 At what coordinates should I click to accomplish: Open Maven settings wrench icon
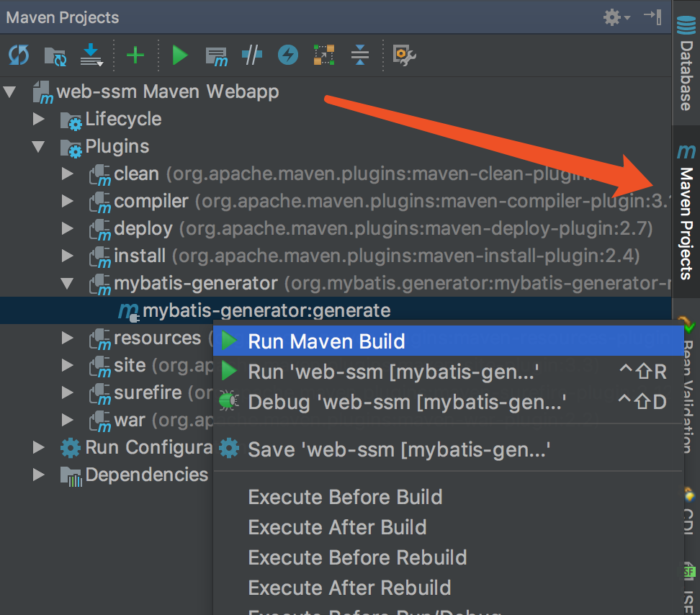click(x=404, y=55)
